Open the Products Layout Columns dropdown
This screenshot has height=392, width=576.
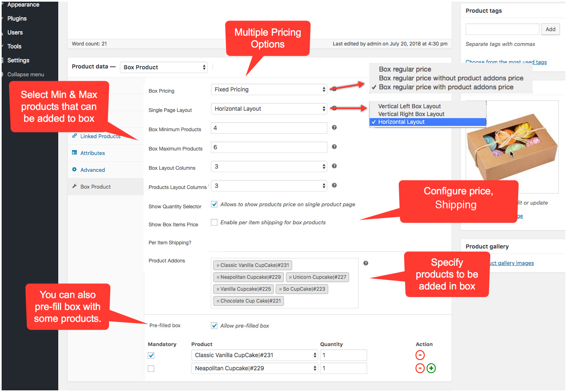[269, 186]
